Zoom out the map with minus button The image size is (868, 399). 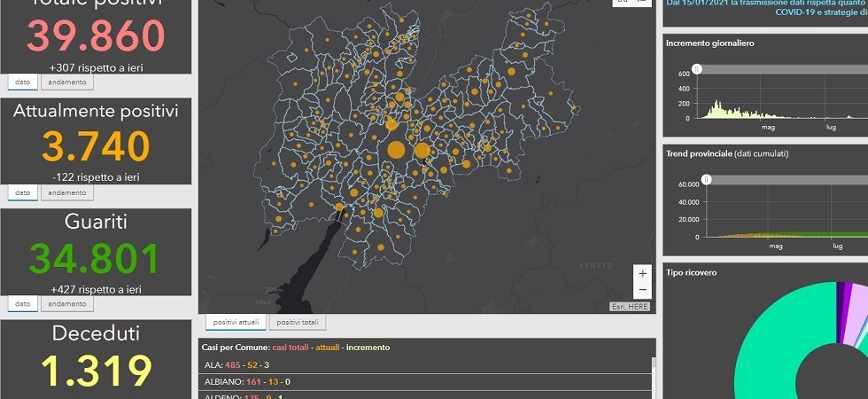[642, 290]
